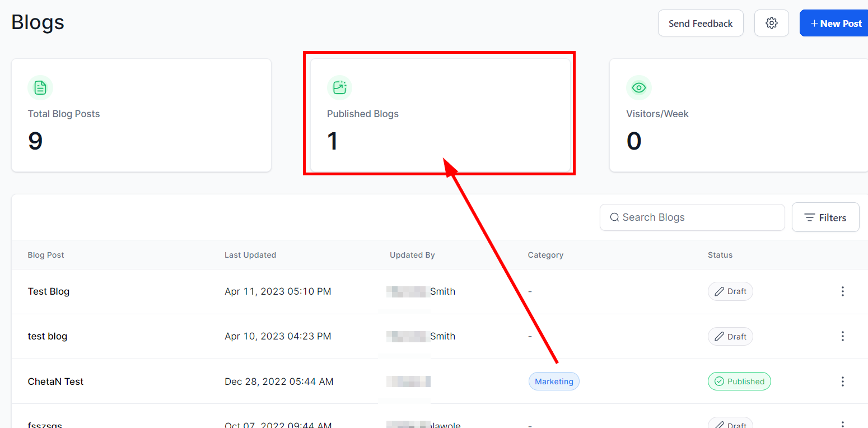The image size is (868, 428).
Task: Click the Published Blogs icon
Action: 339,88
